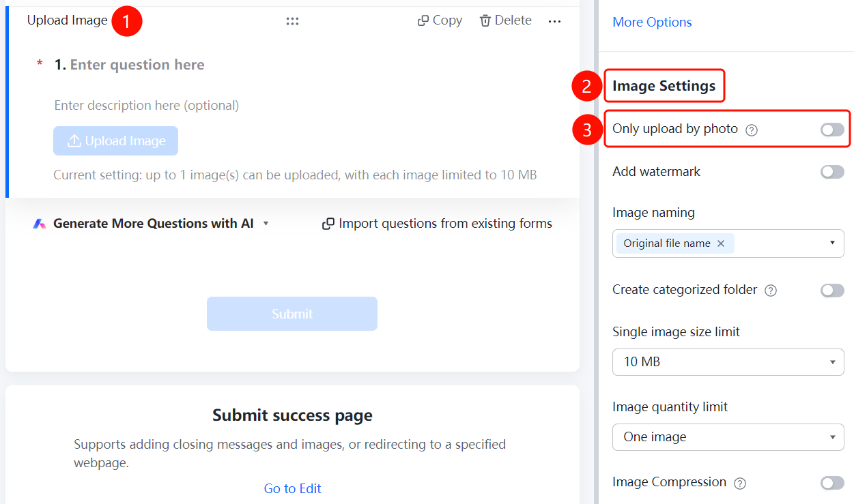Image resolution: width=854 pixels, height=504 pixels.
Task: Turn on Add watermark switch
Action: tap(832, 172)
